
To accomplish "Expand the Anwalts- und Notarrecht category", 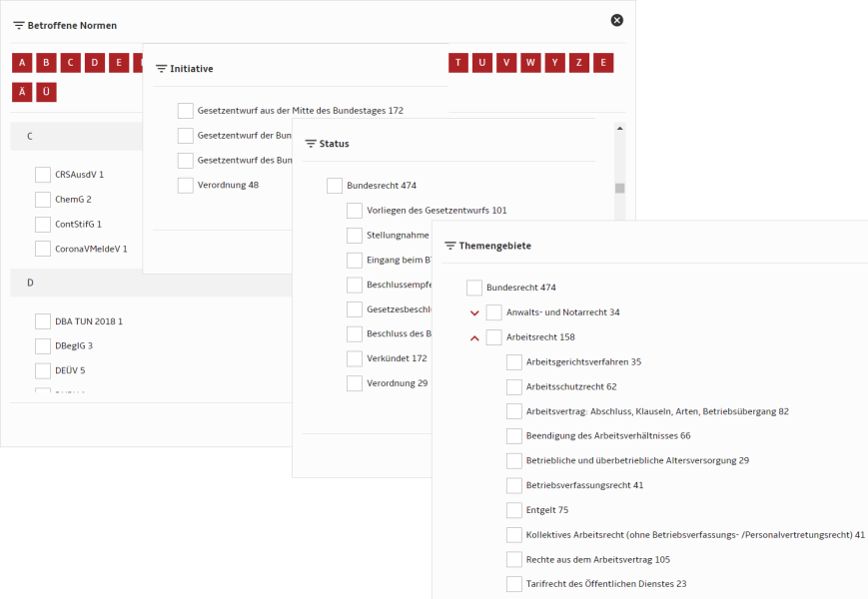I will pyautogui.click(x=474, y=312).
